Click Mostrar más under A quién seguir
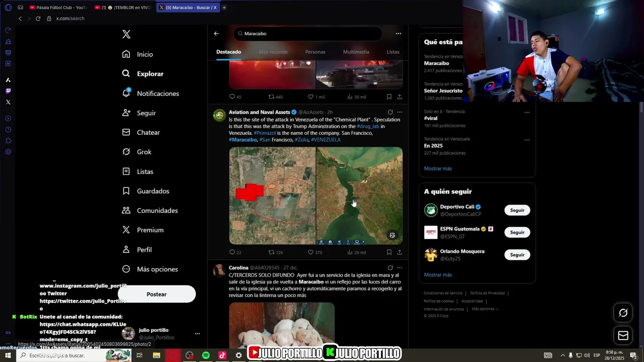 [x=438, y=275]
